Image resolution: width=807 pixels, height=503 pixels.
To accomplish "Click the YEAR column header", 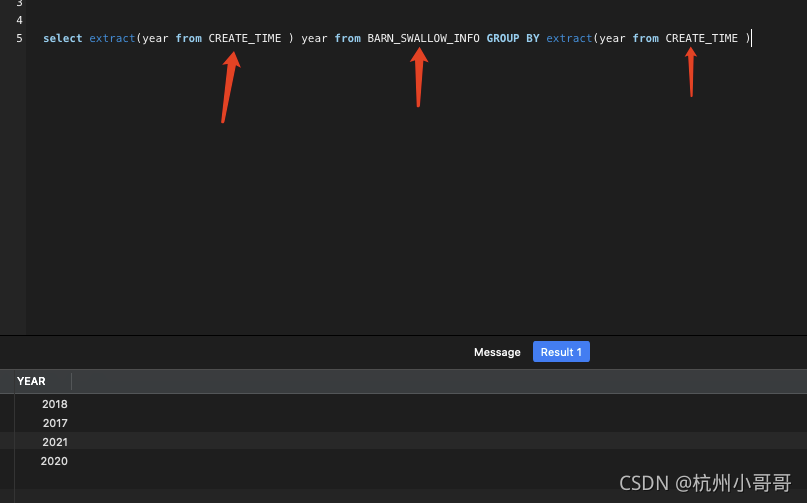I will click(31, 381).
